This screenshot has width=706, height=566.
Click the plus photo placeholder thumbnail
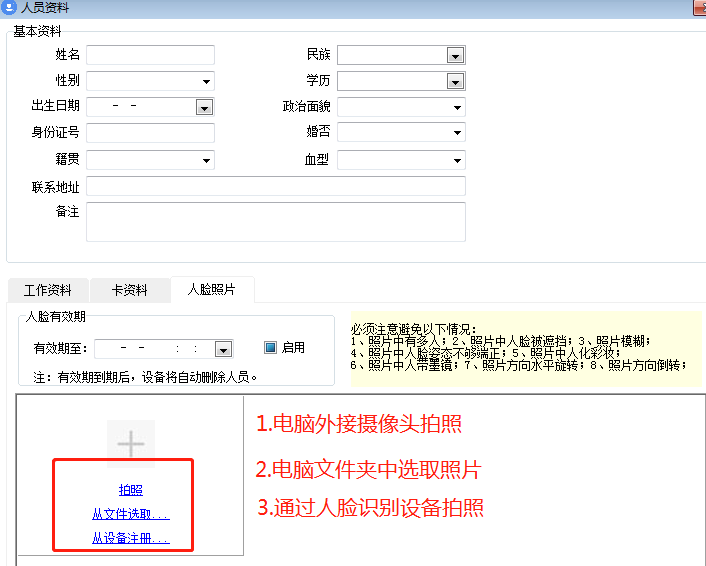pos(131,444)
